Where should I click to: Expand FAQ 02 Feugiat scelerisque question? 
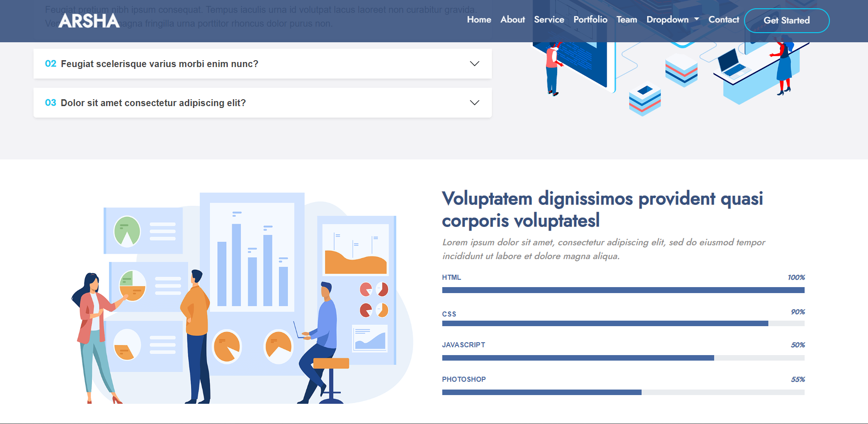[x=263, y=64]
